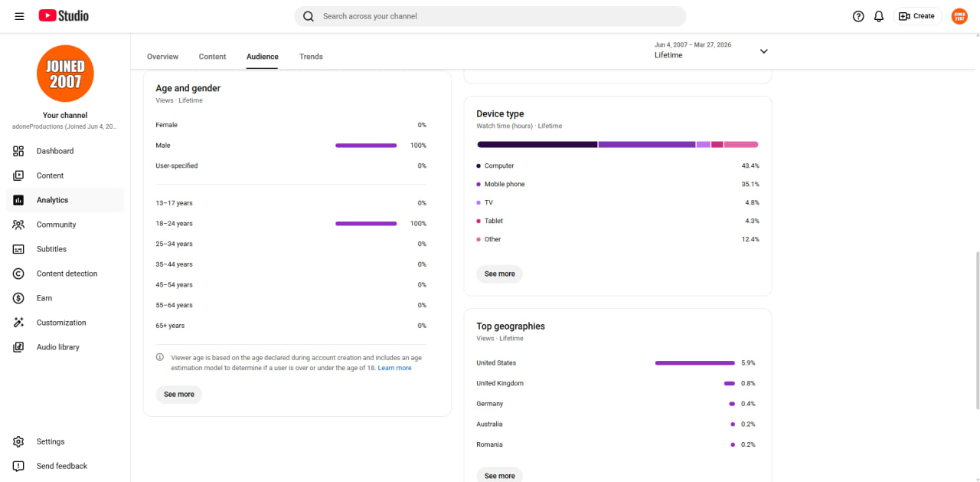Select the Content analytics tab
This screenshot has width=980, height=482.
tap(212, 57)
